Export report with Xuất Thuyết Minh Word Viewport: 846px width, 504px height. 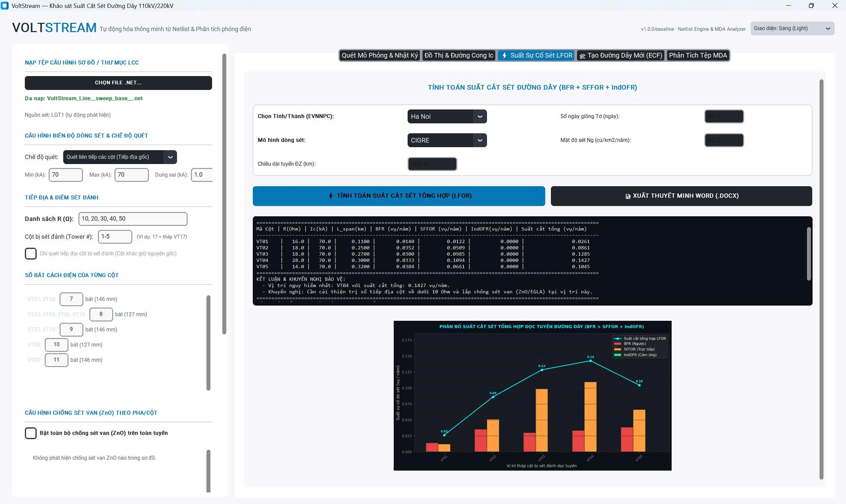pos(681,196)
